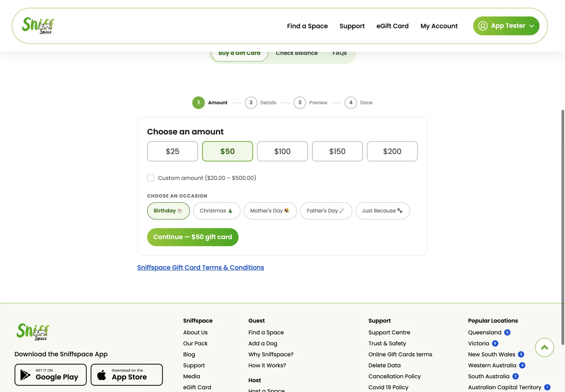This screenshot has height=392, width=565.
Task: Click Continue — $50 gift card button
Action: coord(193,237)
